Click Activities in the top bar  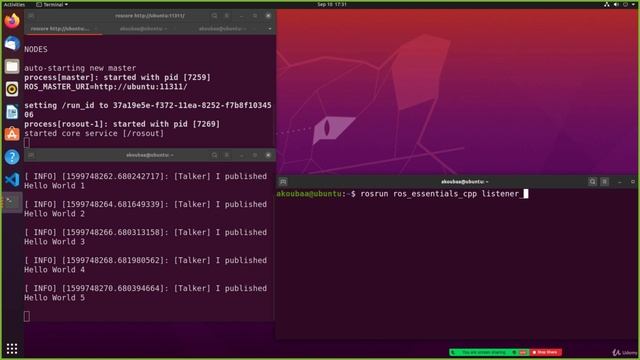[14, 4]
